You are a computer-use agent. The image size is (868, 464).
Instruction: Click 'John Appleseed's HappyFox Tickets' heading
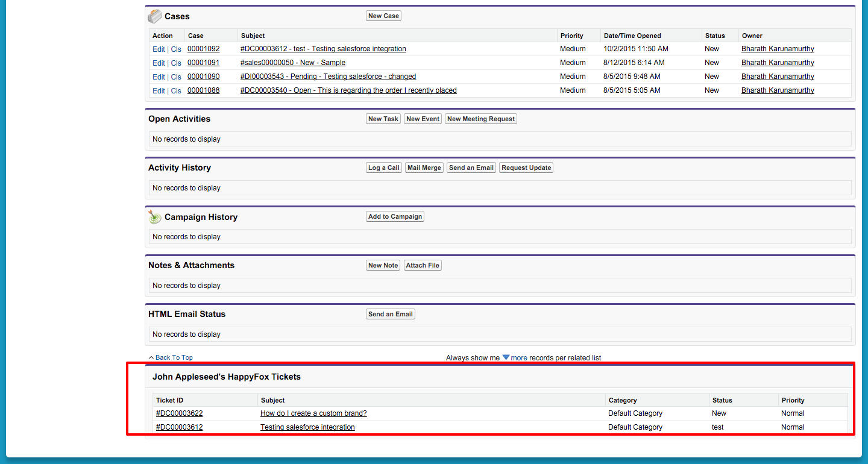pyautogui.click(x=227, y=377)
